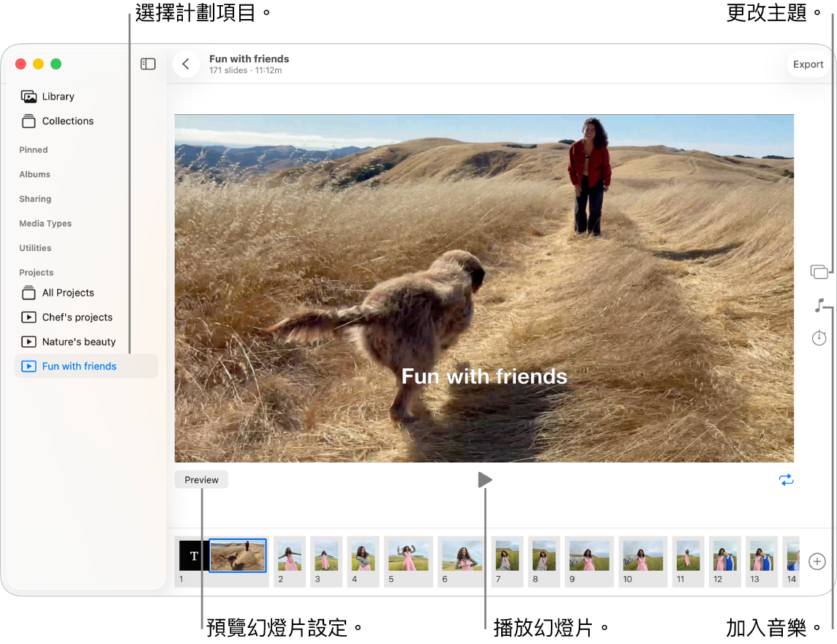Expand the Albums section
Image resolution: width=837 pixels, height=644 pixels.
click(35, 174)
